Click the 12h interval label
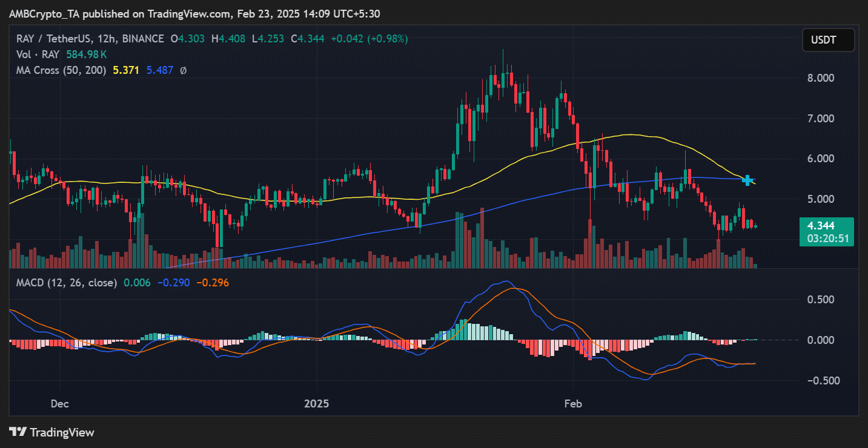Viewport: 868px width, 448px height. [x=107, y=39]
